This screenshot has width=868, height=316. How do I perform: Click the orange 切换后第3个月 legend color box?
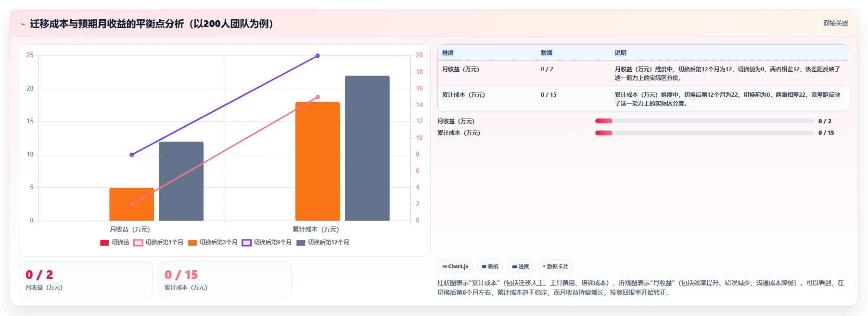point(192,242)
